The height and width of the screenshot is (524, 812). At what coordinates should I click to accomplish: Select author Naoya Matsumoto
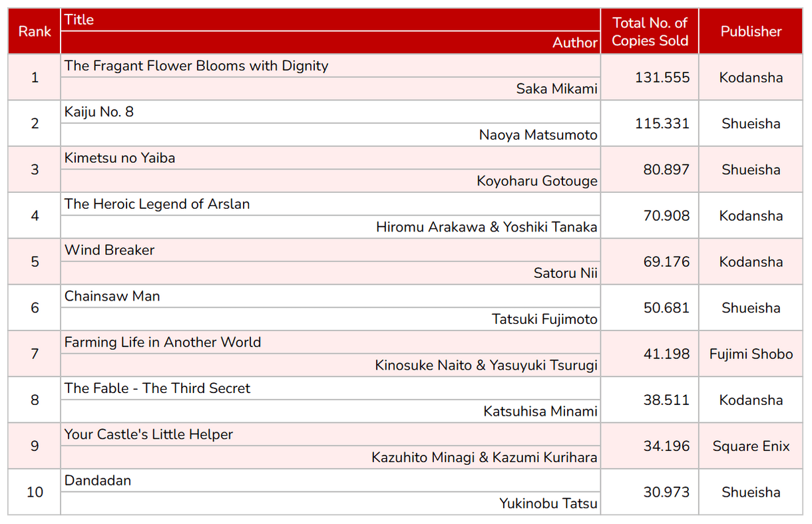(x=538, y=135)
